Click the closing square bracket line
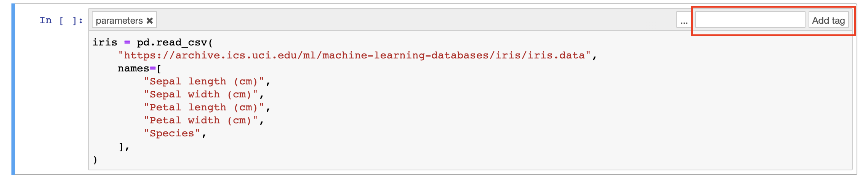This screenshot has width=868, height=178. click(x=121, y=147)
